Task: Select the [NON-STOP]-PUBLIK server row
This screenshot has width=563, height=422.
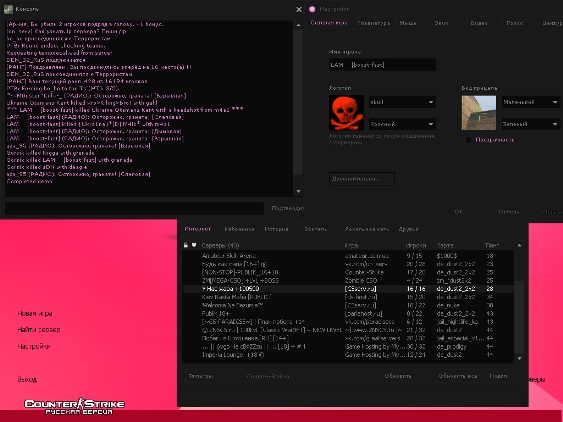Action: (x=348, y=272)
